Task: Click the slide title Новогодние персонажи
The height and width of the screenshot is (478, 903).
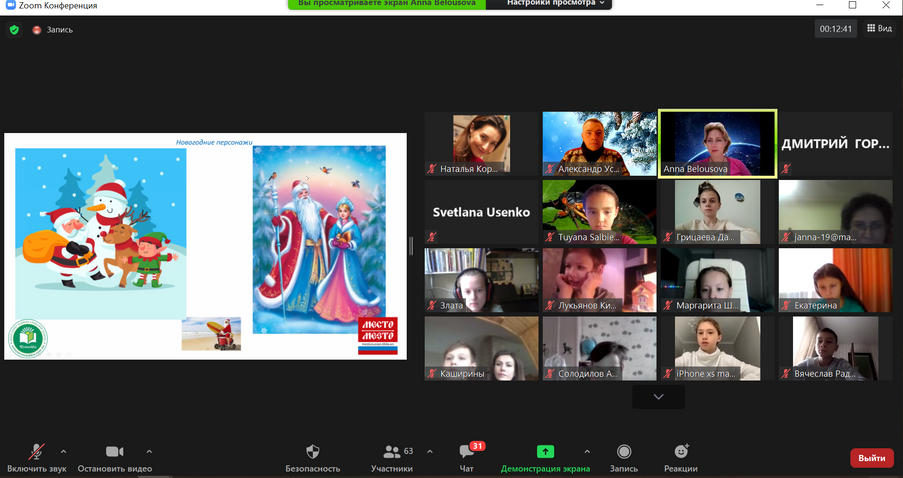Action: click(x=214, y=142)
